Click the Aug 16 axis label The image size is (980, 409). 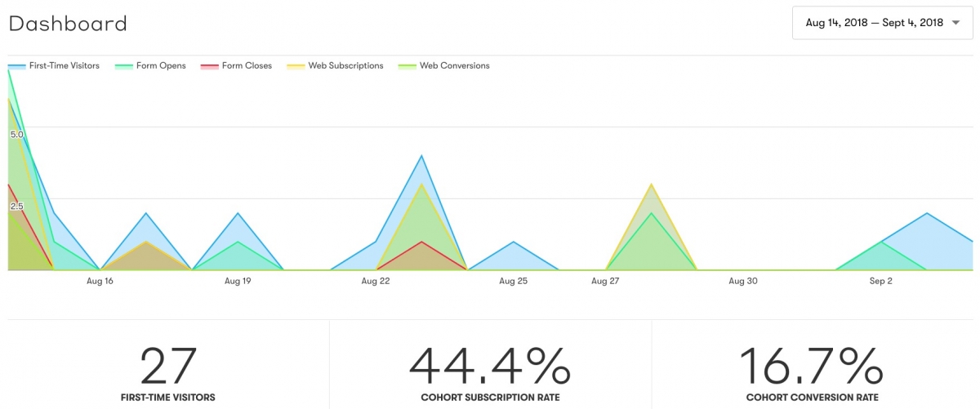[100, 282]
